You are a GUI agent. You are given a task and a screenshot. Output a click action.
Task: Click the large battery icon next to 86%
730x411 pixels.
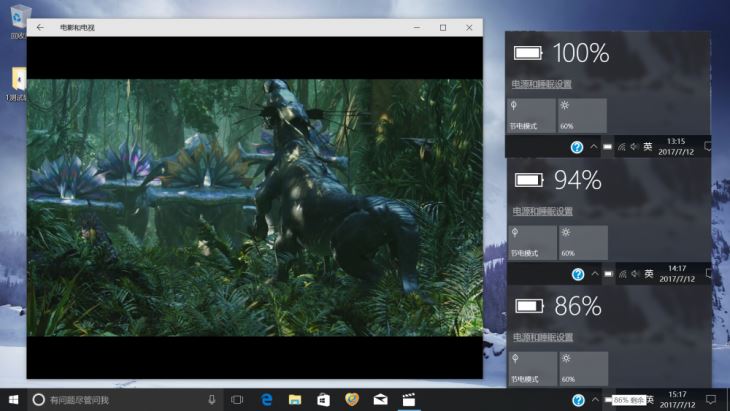tap(530, 306)
